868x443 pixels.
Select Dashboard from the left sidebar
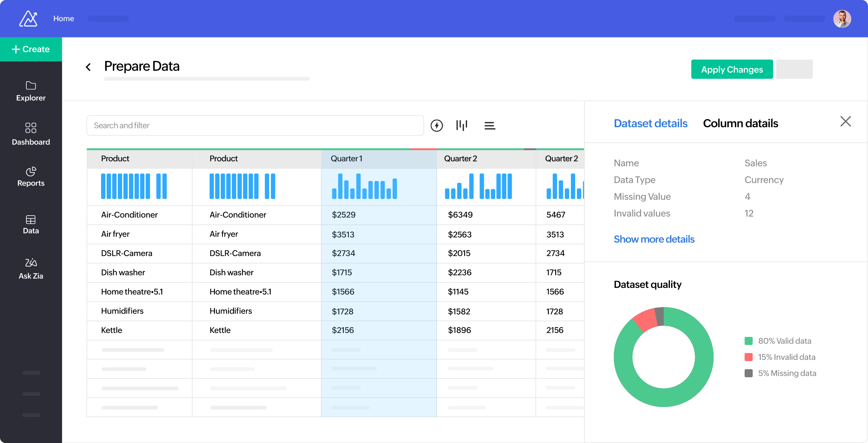pyautogui.click(x=31, y=133)
